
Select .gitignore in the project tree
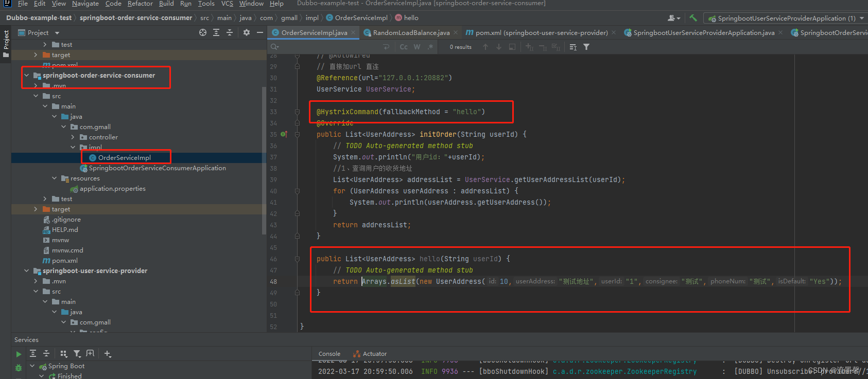click(66, 220)
